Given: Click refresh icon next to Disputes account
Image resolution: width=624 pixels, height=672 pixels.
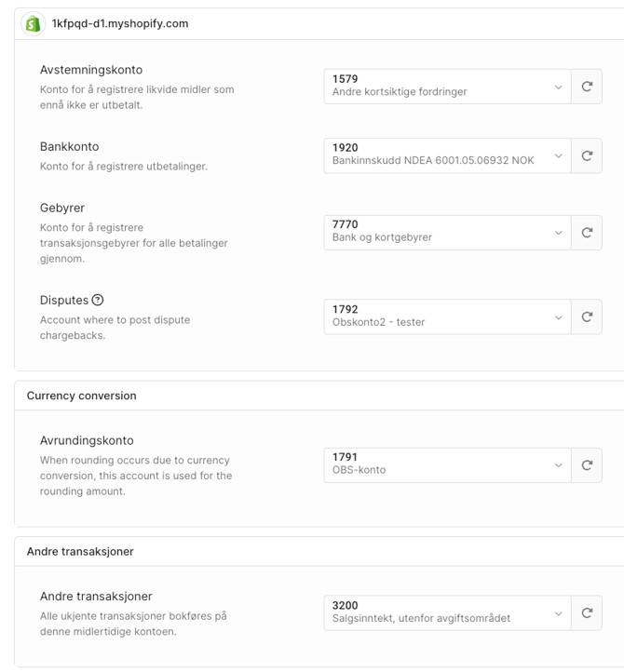Looking at the screenshot, I should point(587,316).
